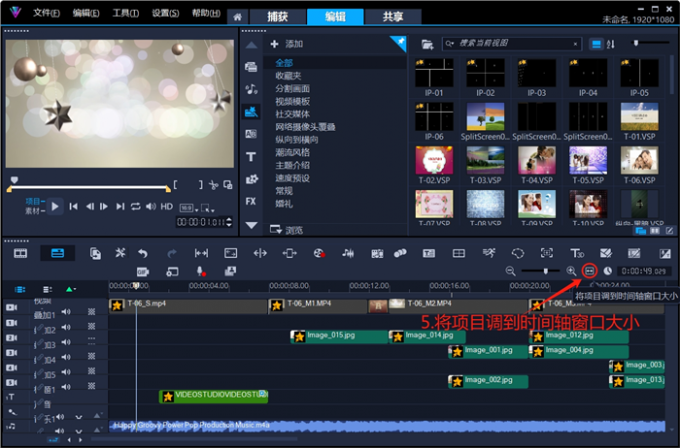Image resolution: width=680 pixels, height=448 pixels.
Task: Switch to storyboard view
Action: click(20, 253)
